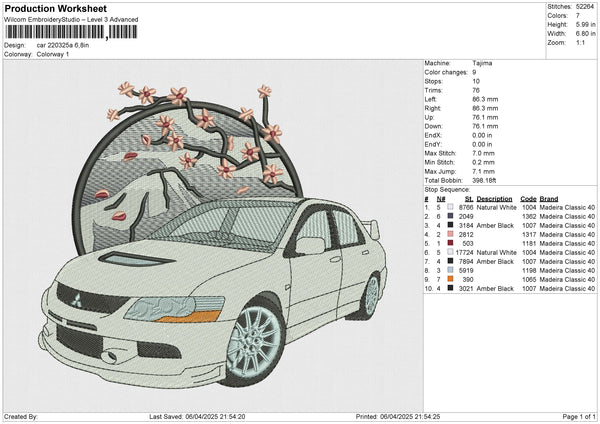Click the Max Stitch value '7.0 mm'
Image resolution: width=600 pixels, height=424 pixels.
483,153
